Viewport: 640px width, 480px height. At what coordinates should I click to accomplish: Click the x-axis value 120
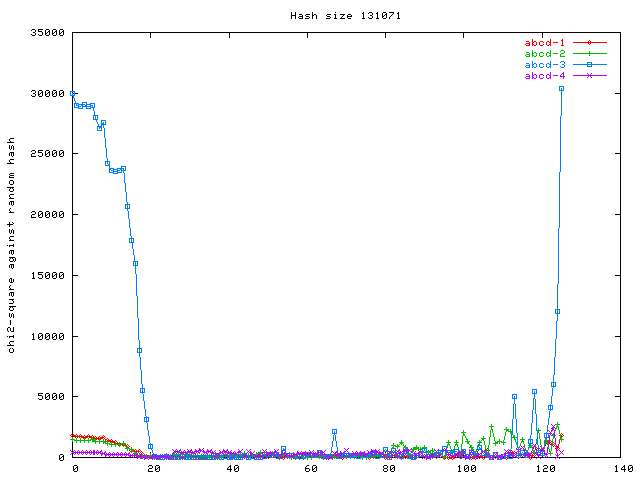(545, 469)
